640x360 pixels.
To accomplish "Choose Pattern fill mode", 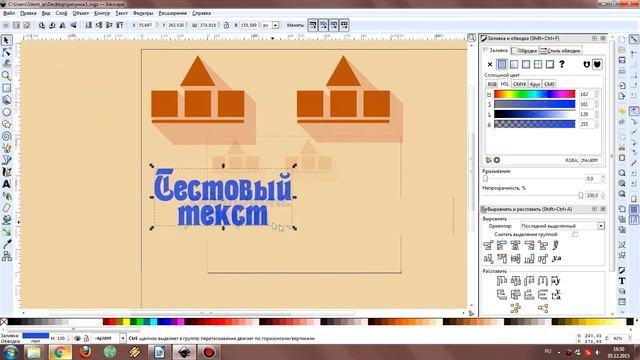I will point(538,64).
